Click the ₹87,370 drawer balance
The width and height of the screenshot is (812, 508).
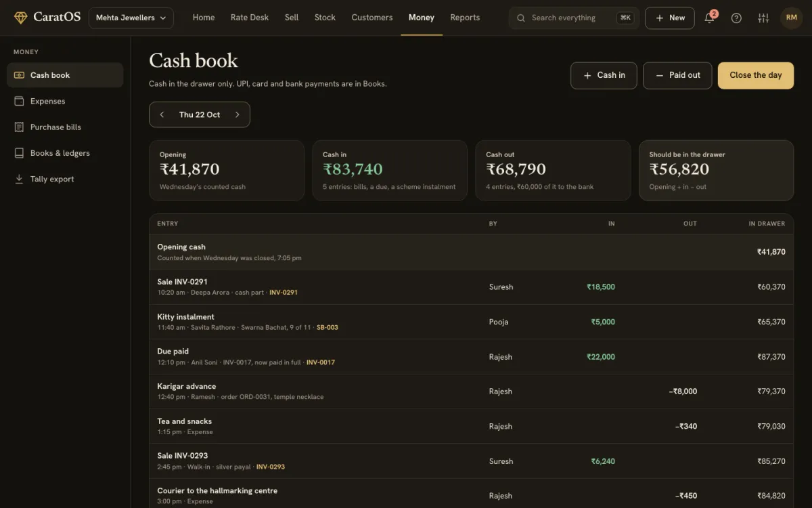pyautogui.click(x=771, y=357)
